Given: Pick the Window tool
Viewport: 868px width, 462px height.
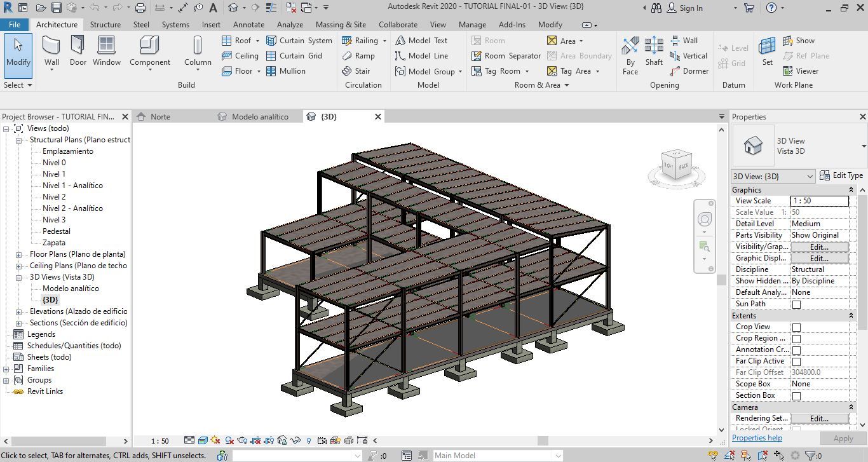Looking at the screenshot, I should click(x=106, y=51).
